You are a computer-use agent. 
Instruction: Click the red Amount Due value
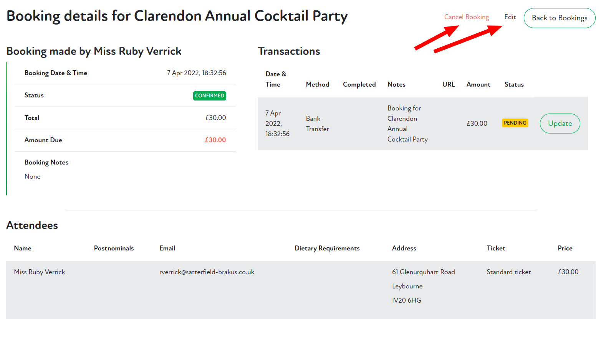pyautogui.click(x=215, y=140)
